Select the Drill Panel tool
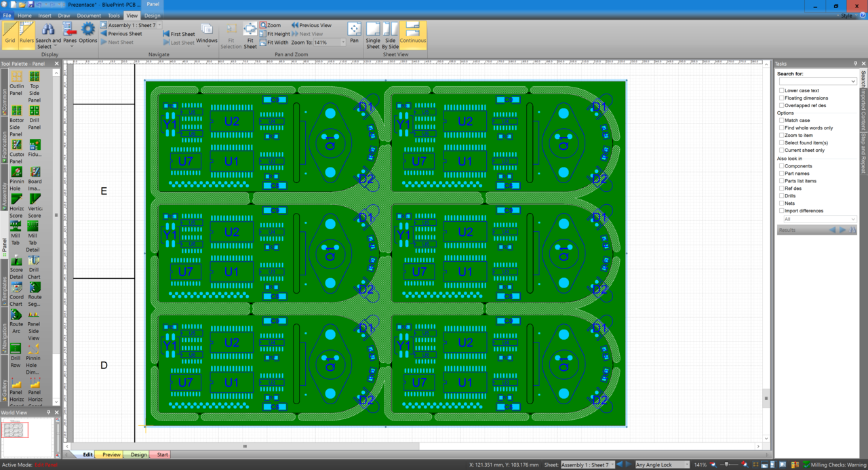The width and height of the screenshot is (868, 470). (x=34, y=118)
